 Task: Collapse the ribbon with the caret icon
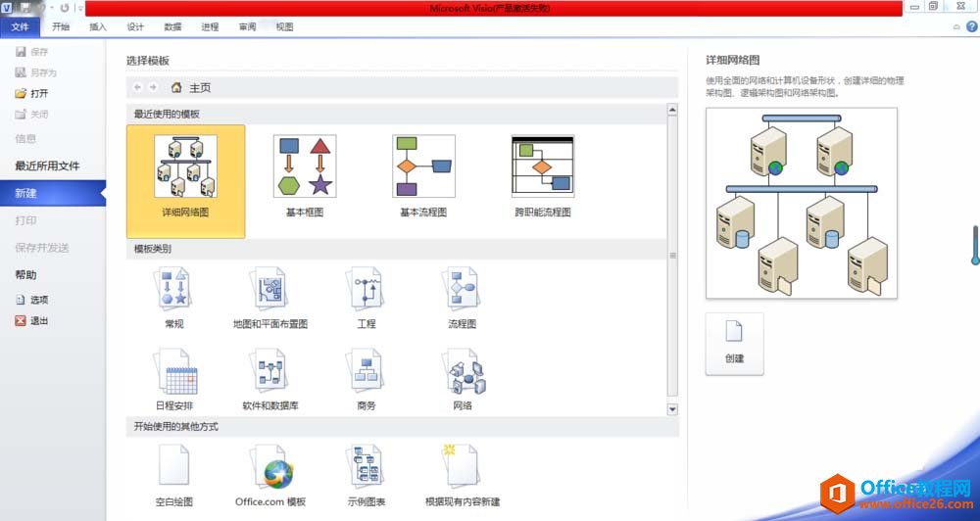point(956,26)
